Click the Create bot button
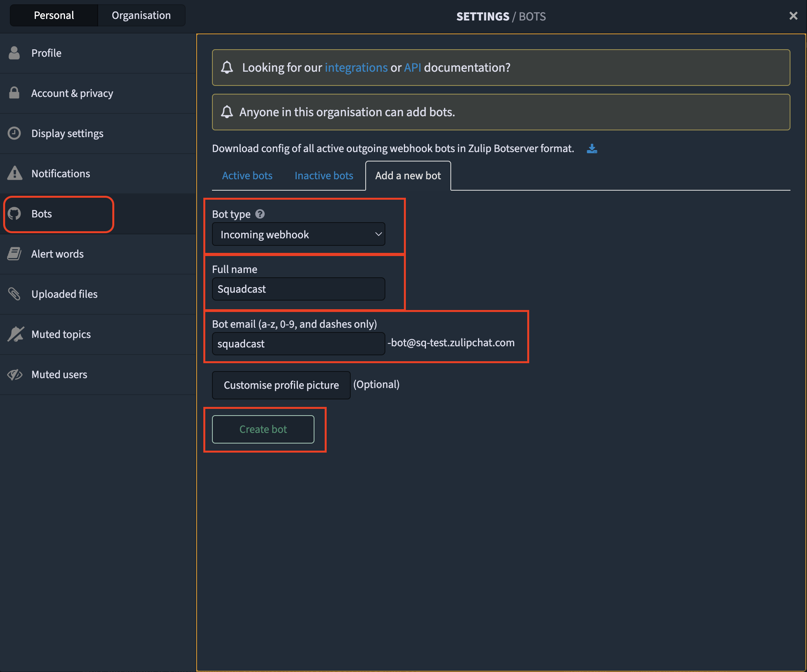 coord(263,429)
